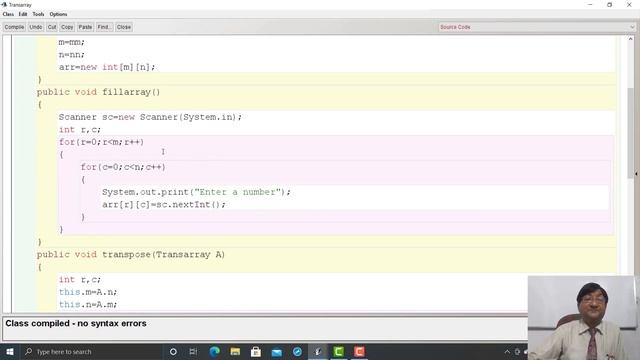Open the Find... toolbar button
640x360 pixels.
104,27
